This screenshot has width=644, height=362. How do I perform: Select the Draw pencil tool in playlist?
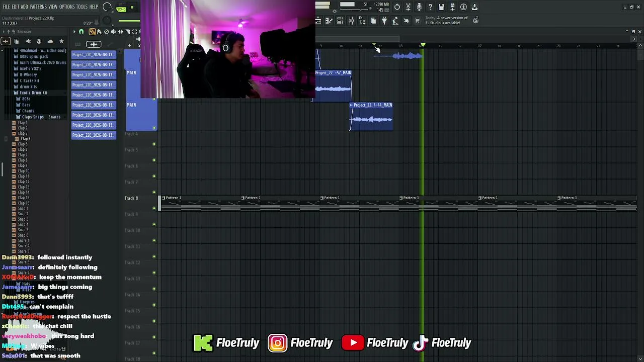[x=92, y=32]
